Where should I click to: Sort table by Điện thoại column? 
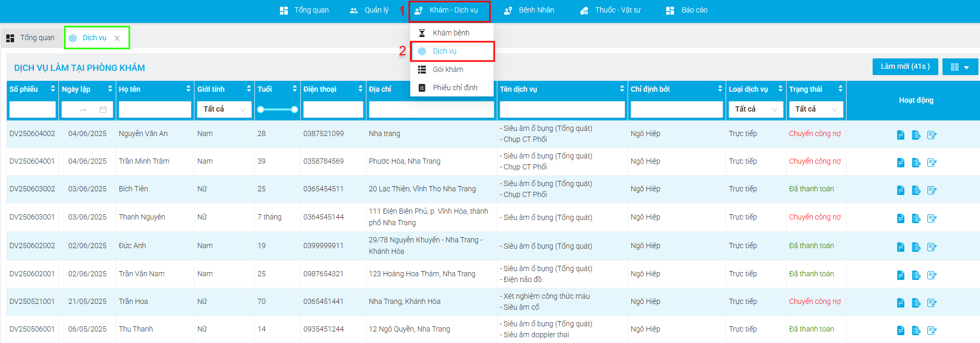pyautogui.click(x=360, y=89)
